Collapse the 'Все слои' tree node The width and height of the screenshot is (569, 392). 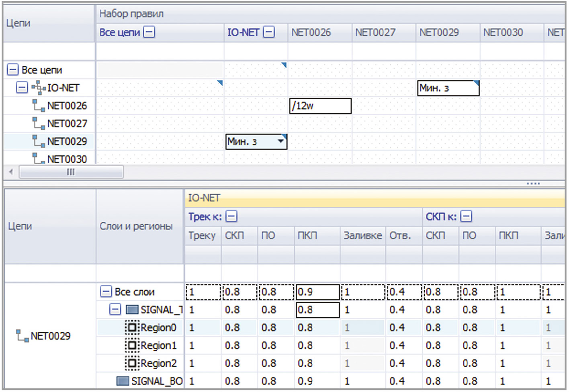click(106, 292)
